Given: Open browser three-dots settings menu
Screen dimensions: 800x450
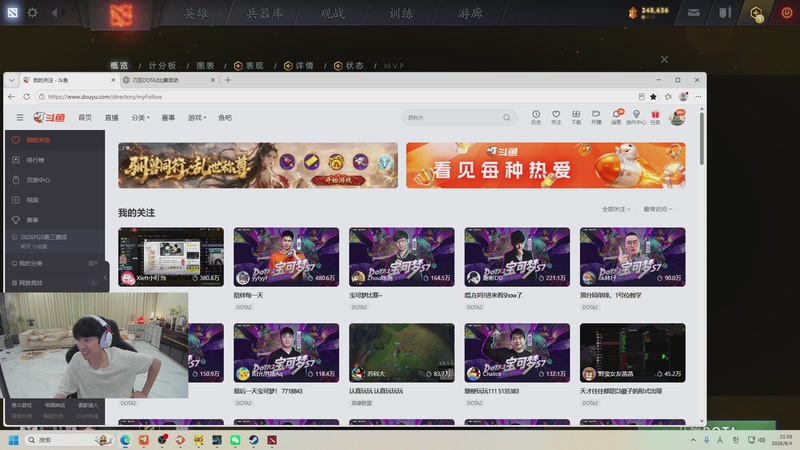Looking at the screenshot, I should click(698, 96).
